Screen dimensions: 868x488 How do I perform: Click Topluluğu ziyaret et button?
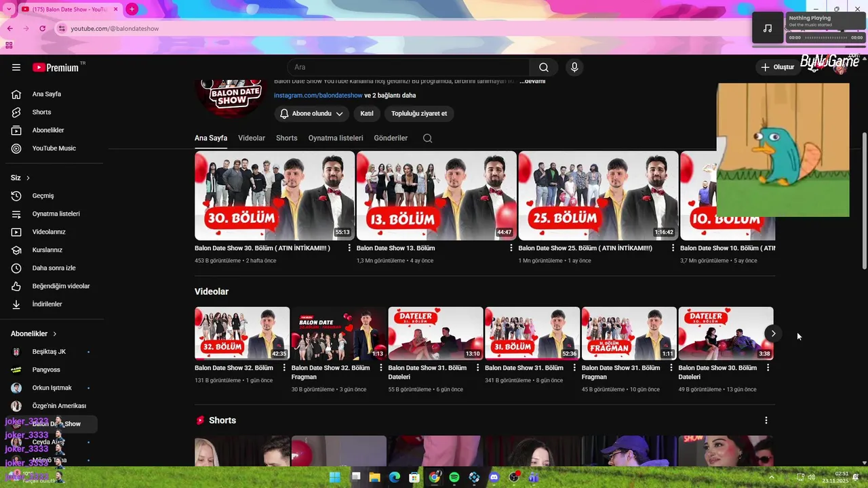coord(419,114)
